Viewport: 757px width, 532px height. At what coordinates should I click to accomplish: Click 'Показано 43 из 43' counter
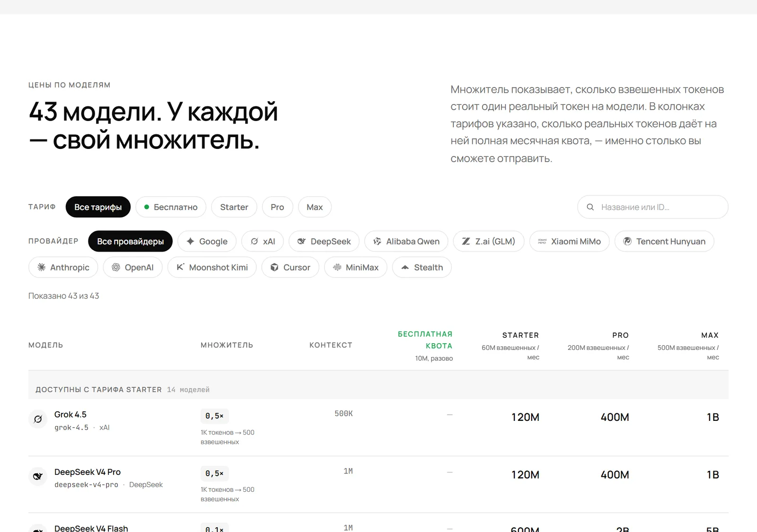[x=64, y=296]
